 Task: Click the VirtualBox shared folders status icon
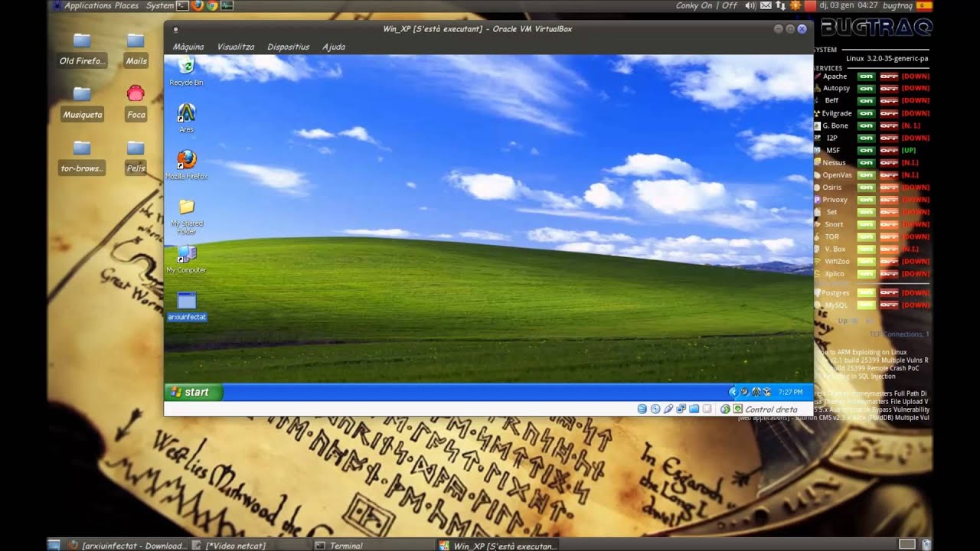694,409
